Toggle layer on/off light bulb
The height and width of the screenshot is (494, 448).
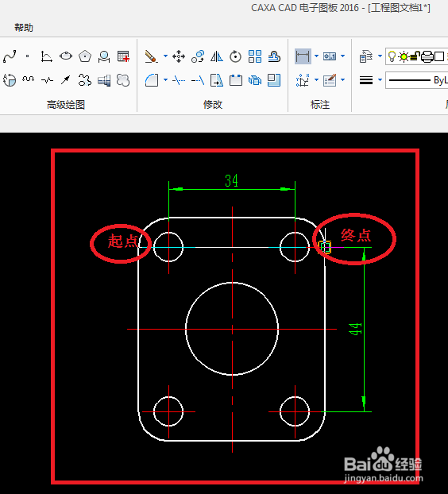click(392, 56)
